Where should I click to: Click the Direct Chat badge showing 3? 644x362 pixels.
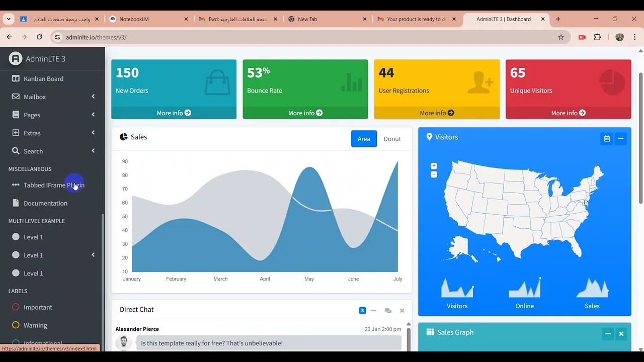point(362,311)
